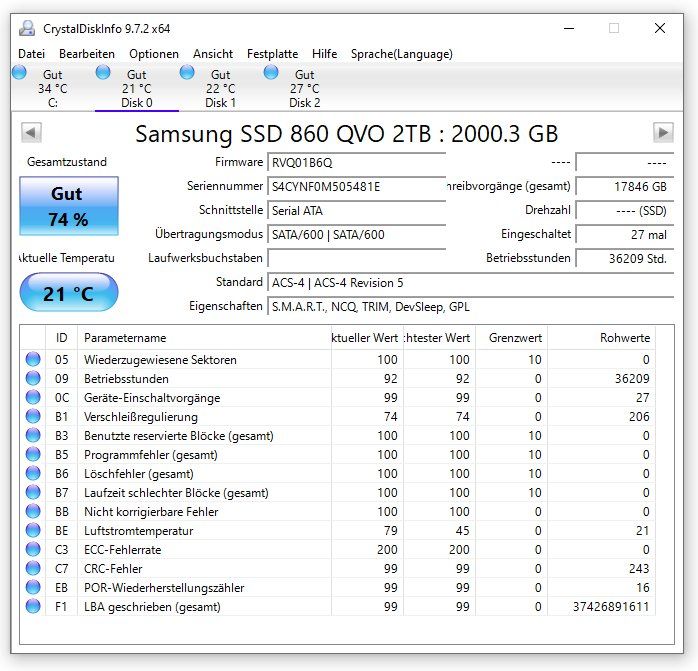Click status icon of row C7 CRC-Fehler
The height and width of the screenshot is (671, 698).
point(33,568)
